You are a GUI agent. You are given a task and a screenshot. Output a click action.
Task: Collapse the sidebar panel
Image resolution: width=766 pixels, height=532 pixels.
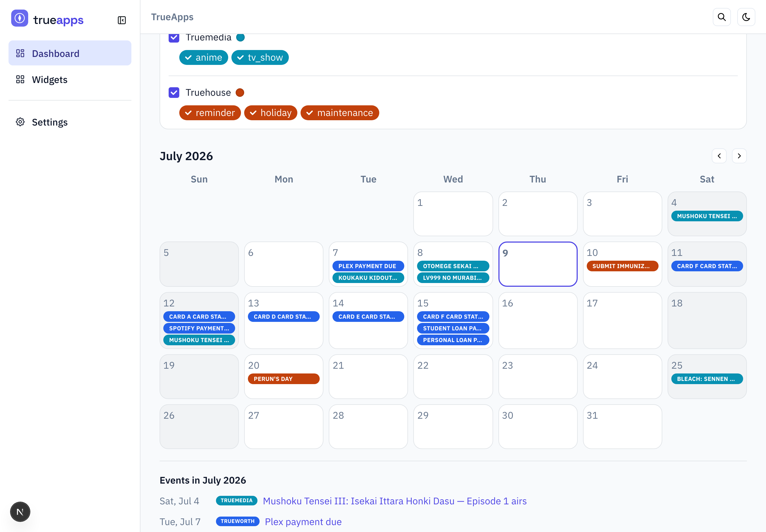coord(122,20)
